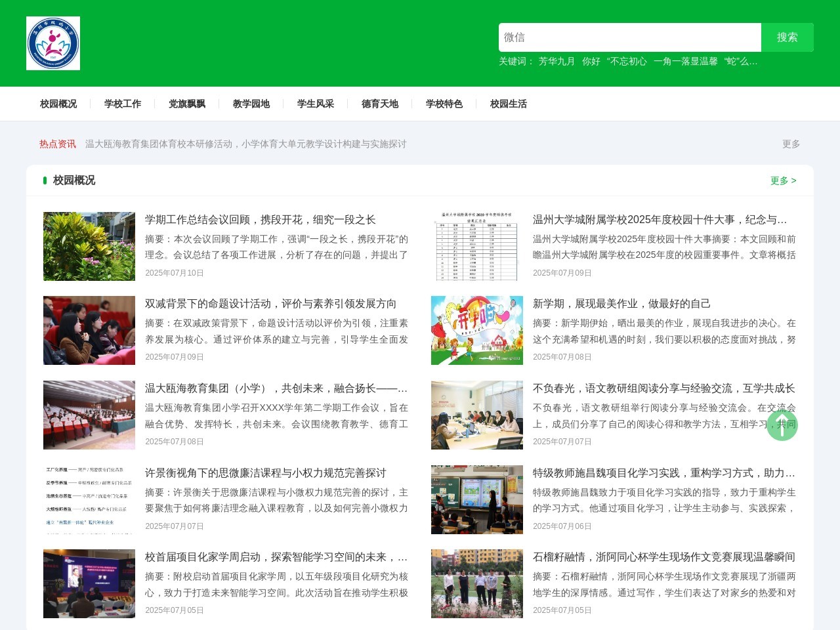Open article 新学期，展现最美作业，做最好的自己
Screen dimensions: 840x630
621,304
